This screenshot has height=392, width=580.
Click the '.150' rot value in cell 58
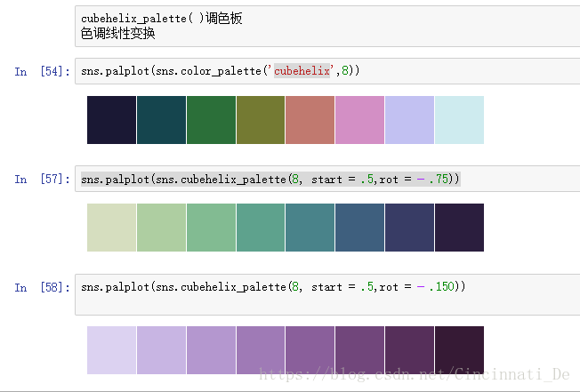tap(441, 287)
